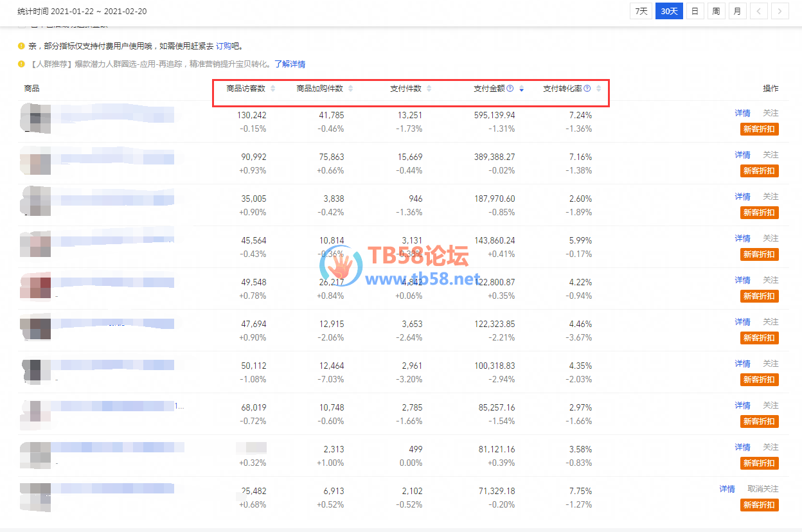Select the 30天 time range
The image size is (802, 532).
point(669,11)
